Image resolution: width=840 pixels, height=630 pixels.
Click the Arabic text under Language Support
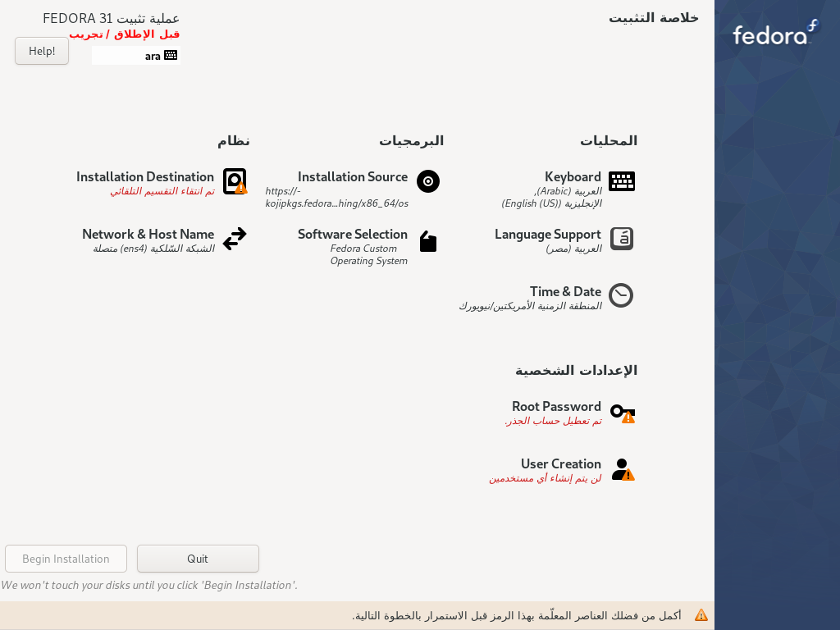(x=574, y=249)
